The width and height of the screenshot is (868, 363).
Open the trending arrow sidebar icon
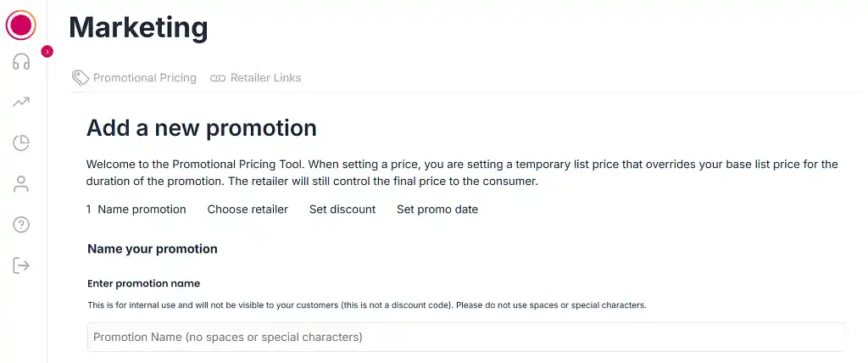coord(21,102)
